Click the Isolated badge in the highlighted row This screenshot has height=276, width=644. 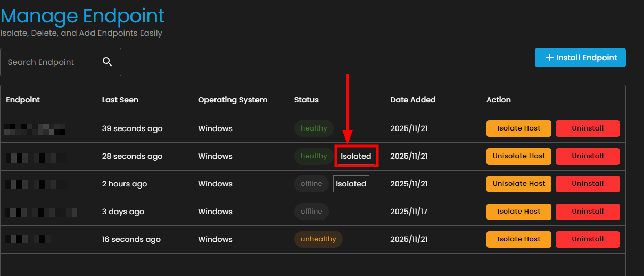coord(356,156)
